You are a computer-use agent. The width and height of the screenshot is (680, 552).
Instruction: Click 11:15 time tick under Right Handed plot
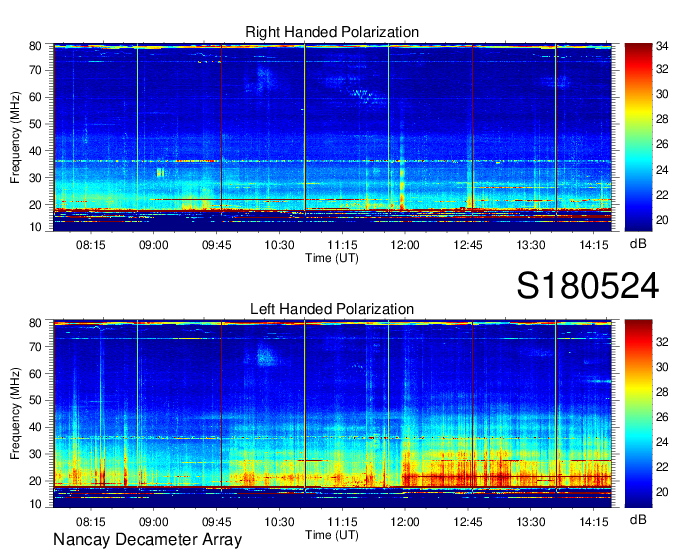[342, 245]
